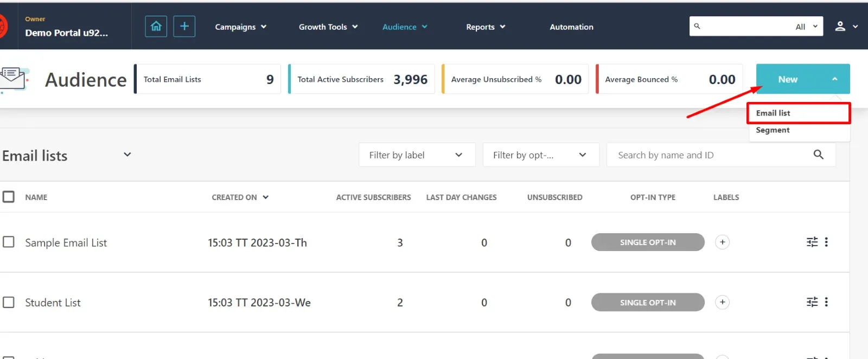Viewport: 868px width, 359px height.
Task: Click the OPT-IN TYPE column header
Action: (x=653, y=197)
